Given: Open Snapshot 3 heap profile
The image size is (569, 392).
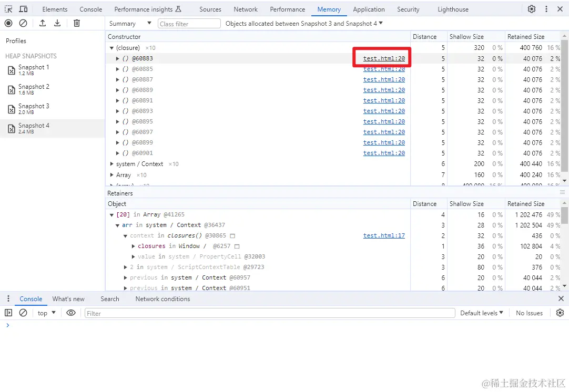Looking at the screenshot, I should [53, 109].
